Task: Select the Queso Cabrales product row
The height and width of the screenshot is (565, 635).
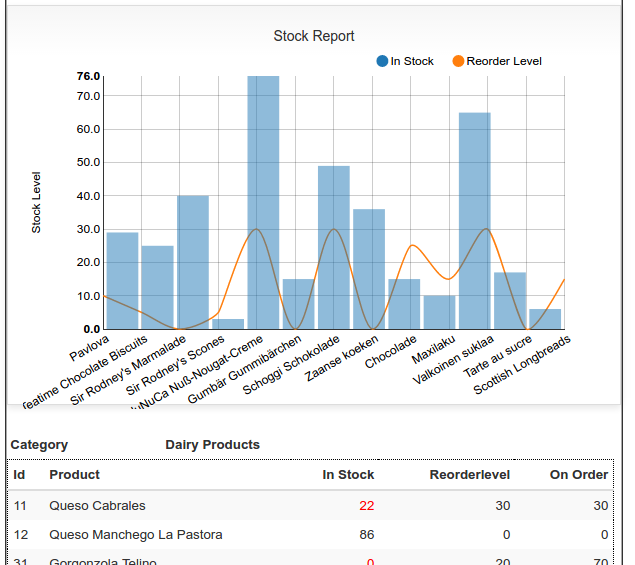Action: click(97, 506)
